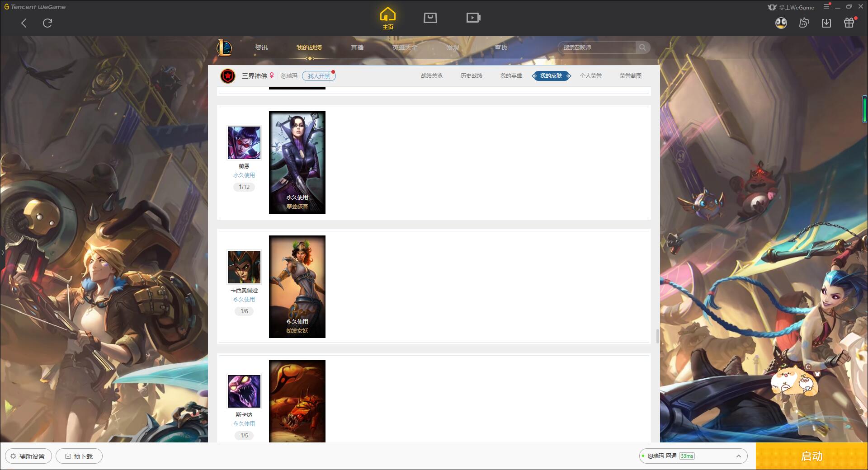Click the 永久使用 link under 薇恩

coord(244,175)
